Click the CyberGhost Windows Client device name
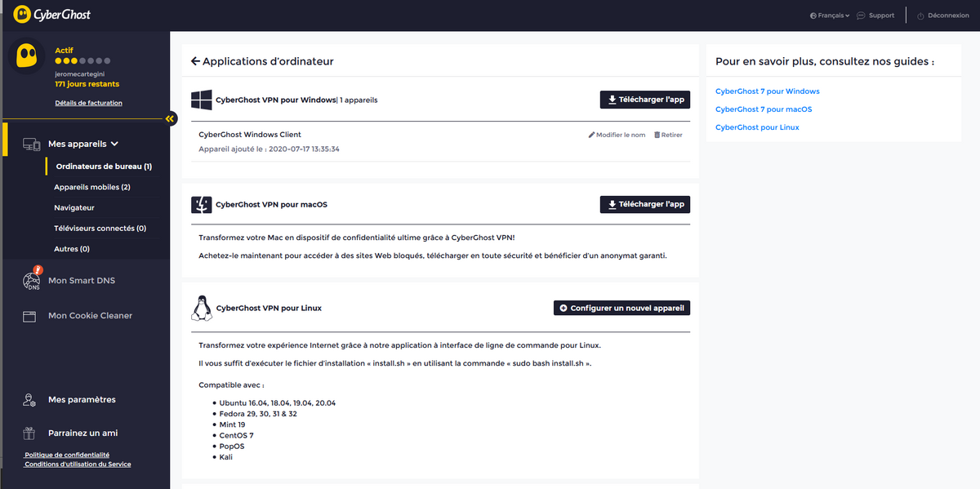Screen dimensions: 980x489 [x=250, y=135]
